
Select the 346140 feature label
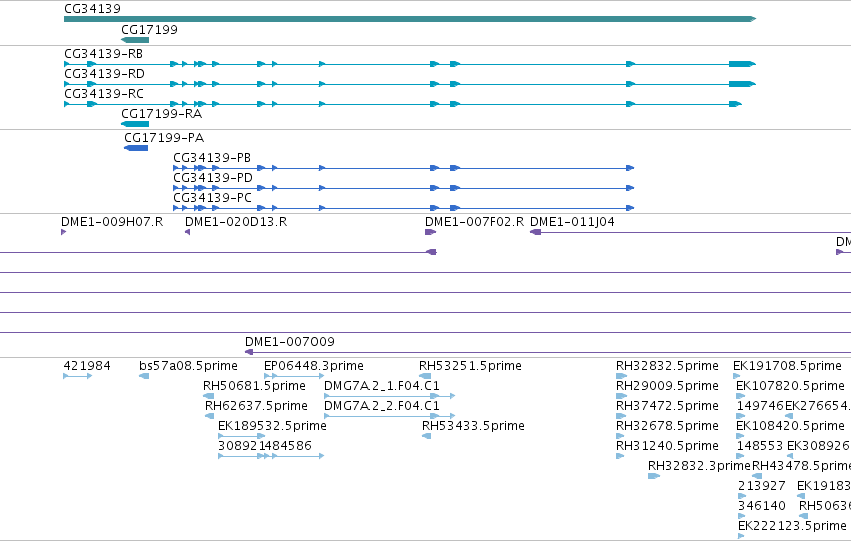click(x=761, y=506)
